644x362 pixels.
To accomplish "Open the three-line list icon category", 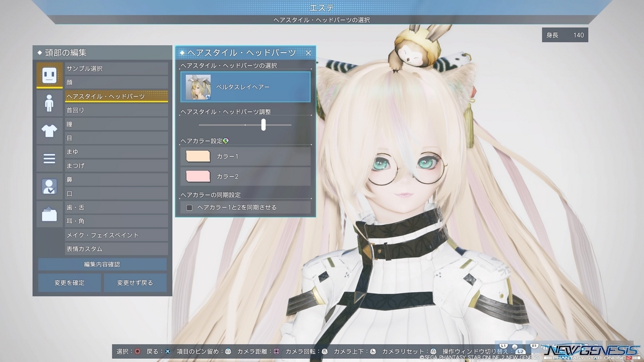I will tap(49, 159).
